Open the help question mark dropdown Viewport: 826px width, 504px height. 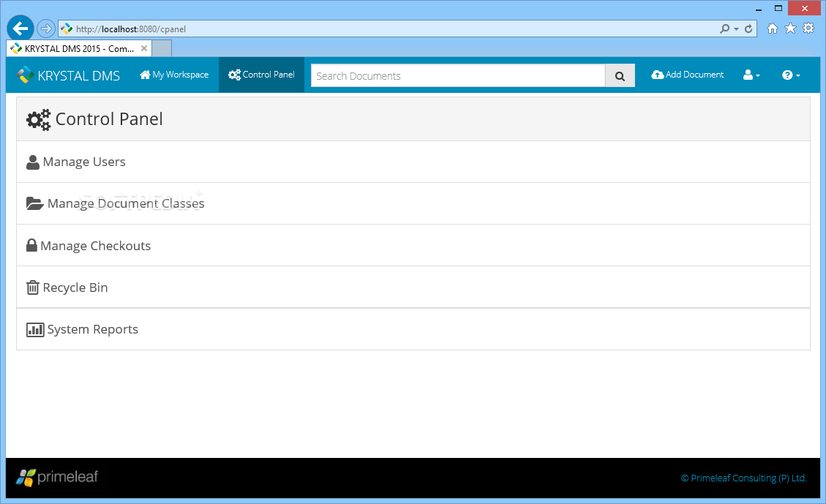click(x=791, y=75)
